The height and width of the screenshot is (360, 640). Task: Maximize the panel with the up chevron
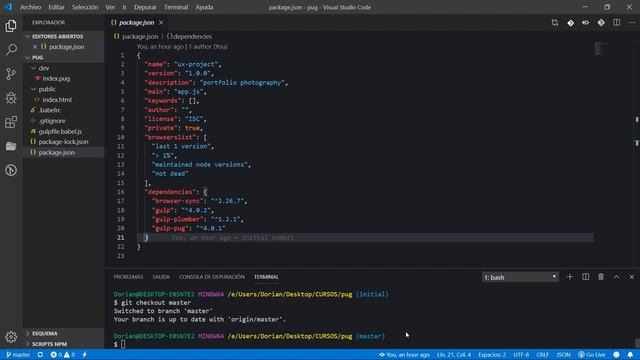tap(616, 277)
